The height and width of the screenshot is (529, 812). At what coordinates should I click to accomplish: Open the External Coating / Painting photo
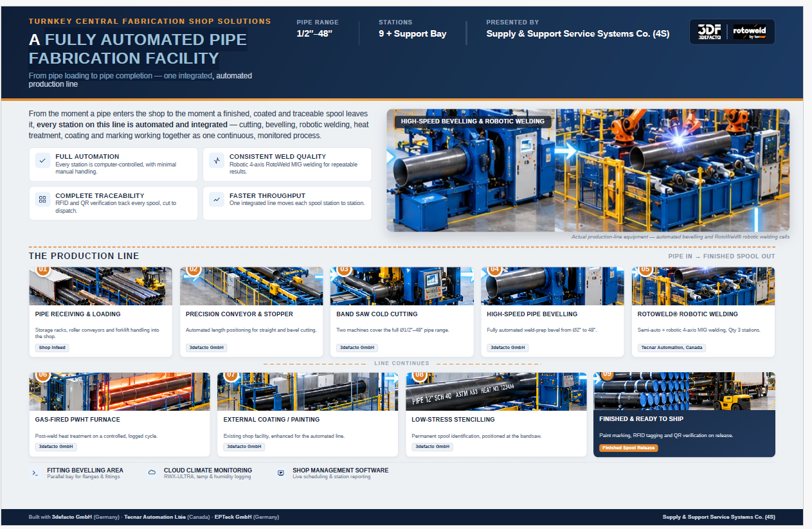click(308, 391)
